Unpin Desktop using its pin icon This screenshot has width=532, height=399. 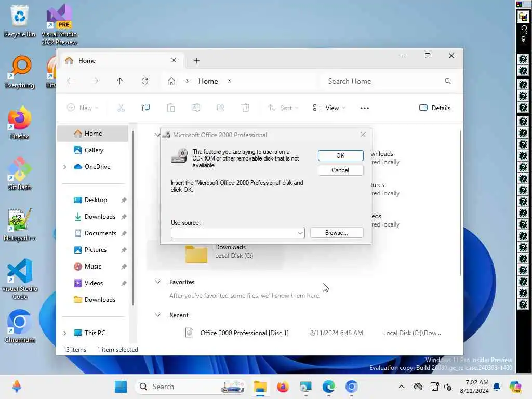pyautogui.click(x=124, y=200)
